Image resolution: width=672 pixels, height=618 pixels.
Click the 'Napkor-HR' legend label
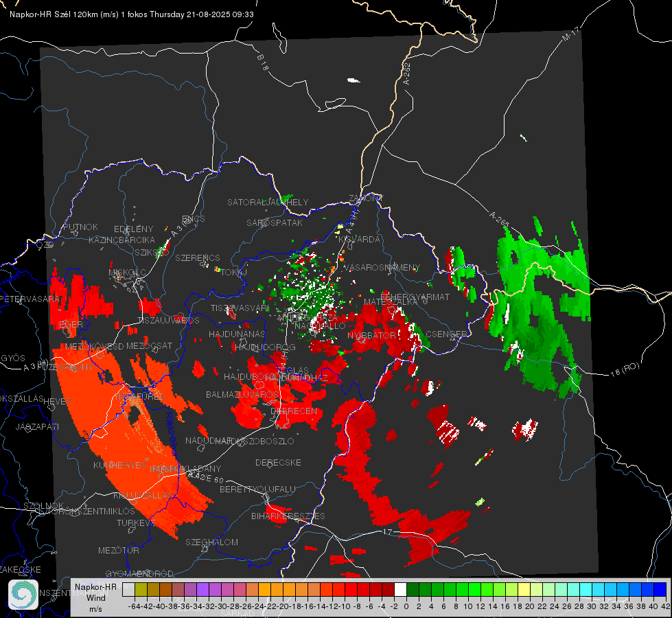[95, 586]
